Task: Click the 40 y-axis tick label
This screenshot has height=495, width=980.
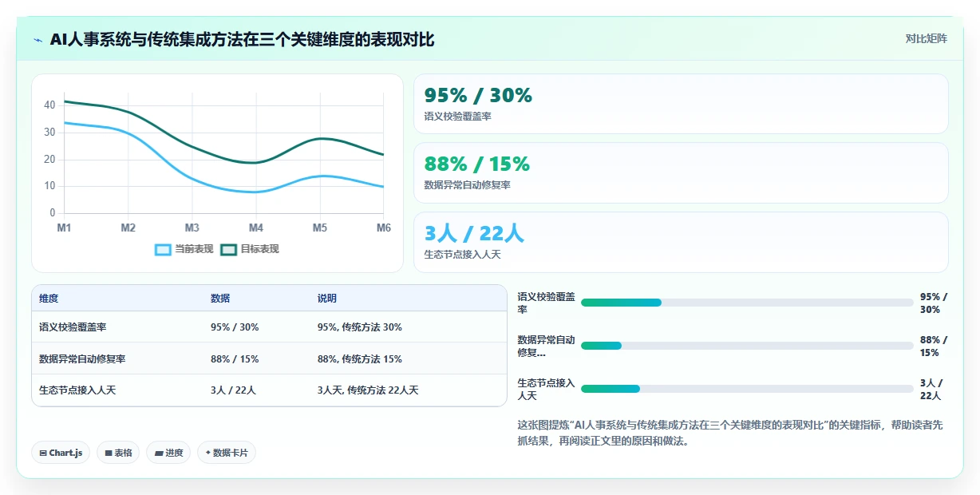Action: [x=49, y=105]
